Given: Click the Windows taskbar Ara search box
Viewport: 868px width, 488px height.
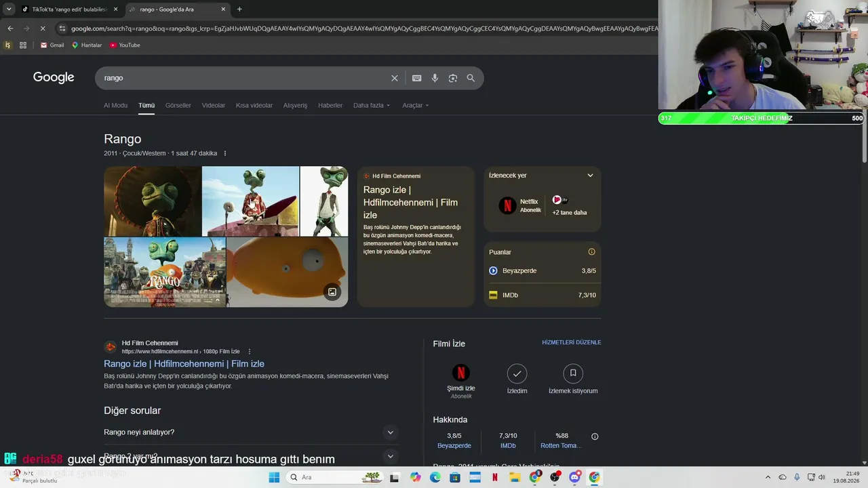Looking at the screenshot, I should click(335, 477).
